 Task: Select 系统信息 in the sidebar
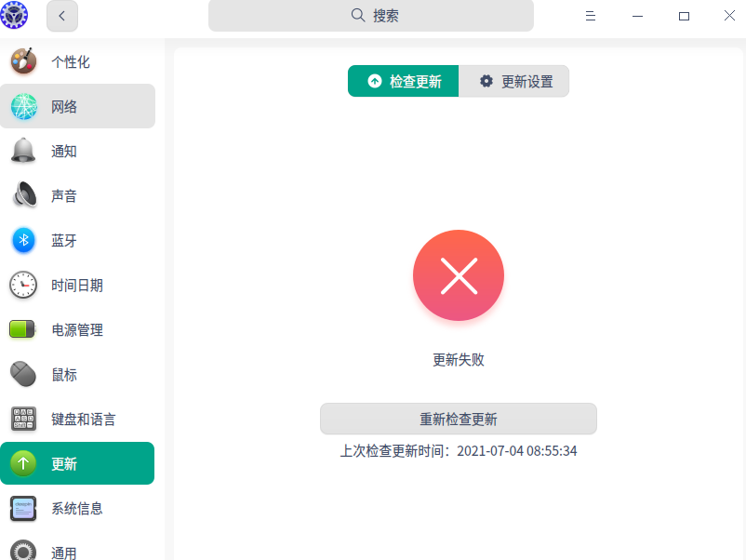(77, 509)
